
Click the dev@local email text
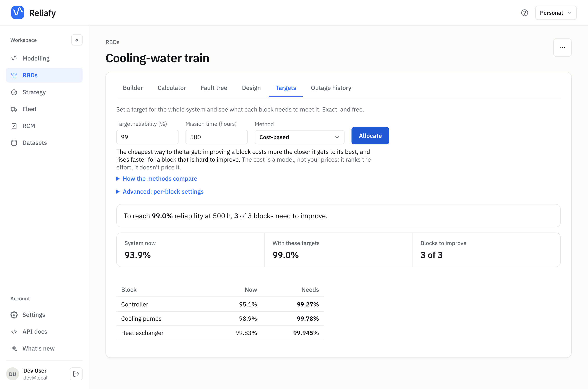35,378
